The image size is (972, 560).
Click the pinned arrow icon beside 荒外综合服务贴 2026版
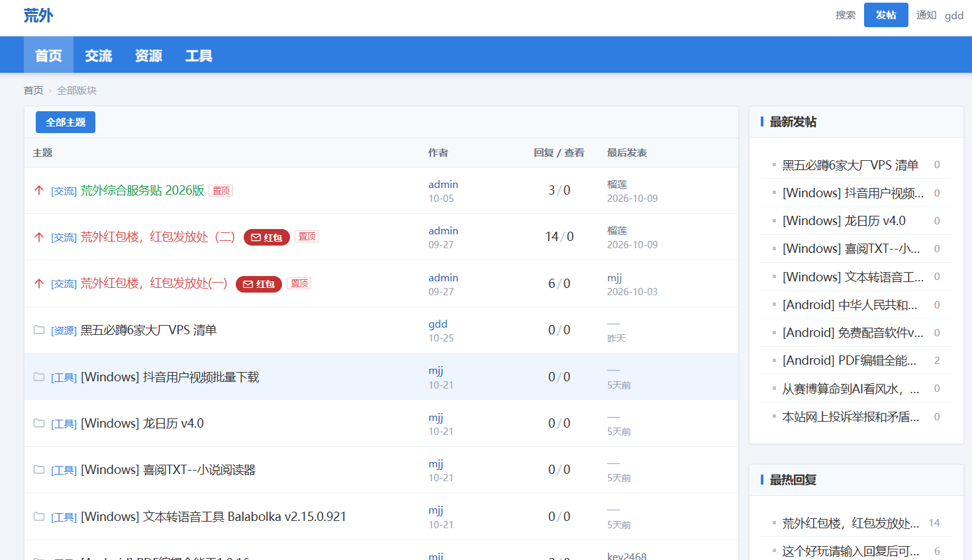39,191
